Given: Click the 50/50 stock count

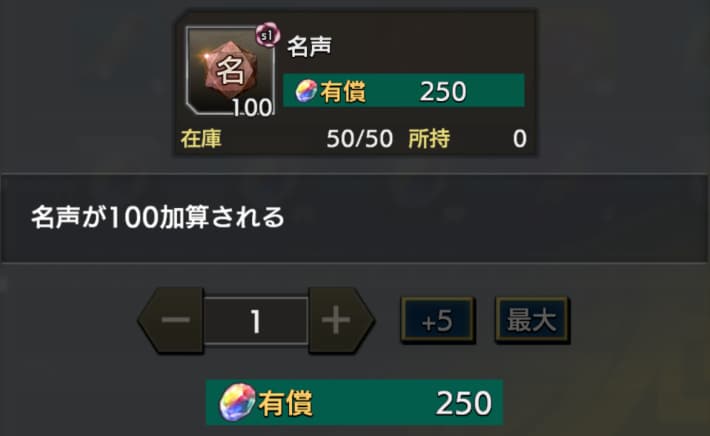Looking at the screenshot, I should pos(360,139).
